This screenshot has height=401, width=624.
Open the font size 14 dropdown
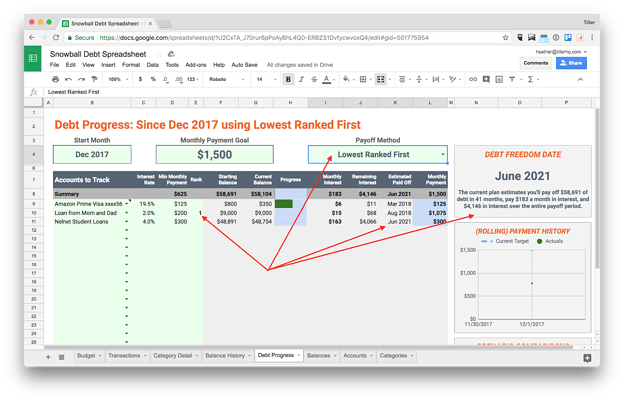266,79
